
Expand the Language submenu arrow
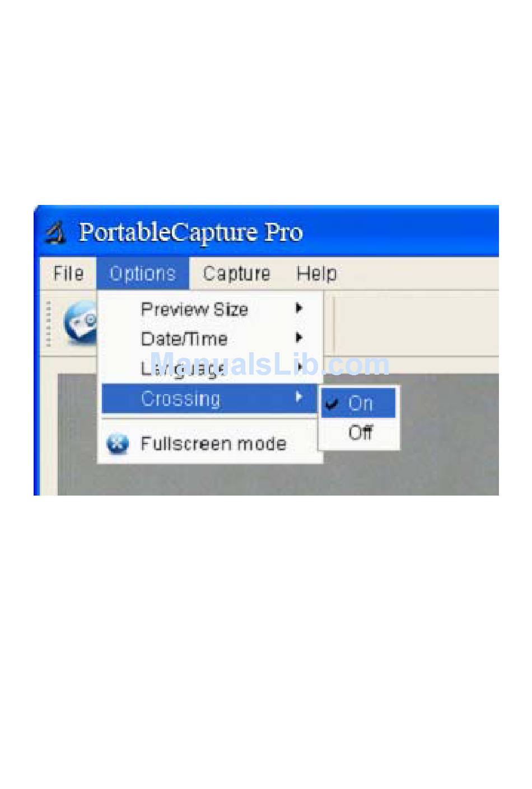[300, 367]
